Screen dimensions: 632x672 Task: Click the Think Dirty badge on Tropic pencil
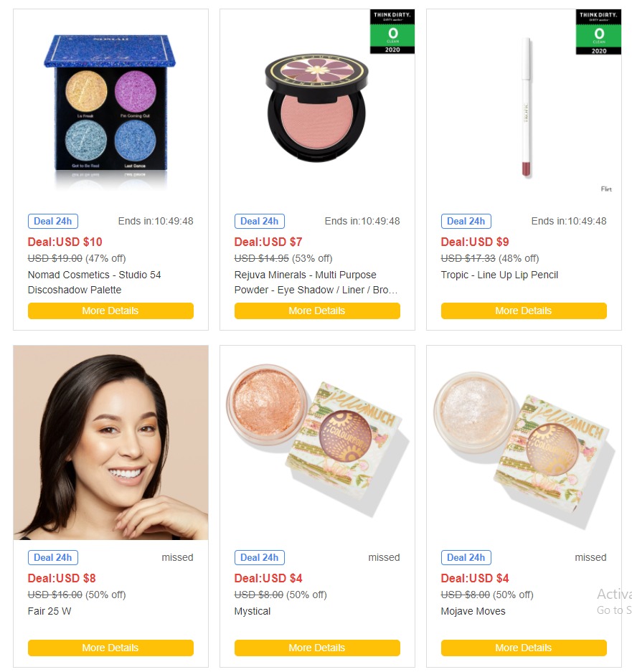(x=598, y=32)
